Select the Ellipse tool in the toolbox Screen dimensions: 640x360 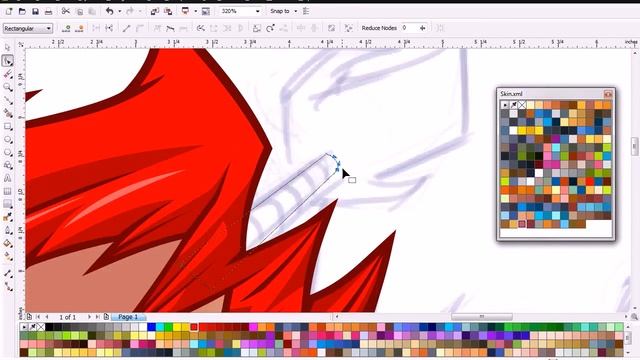7,139
